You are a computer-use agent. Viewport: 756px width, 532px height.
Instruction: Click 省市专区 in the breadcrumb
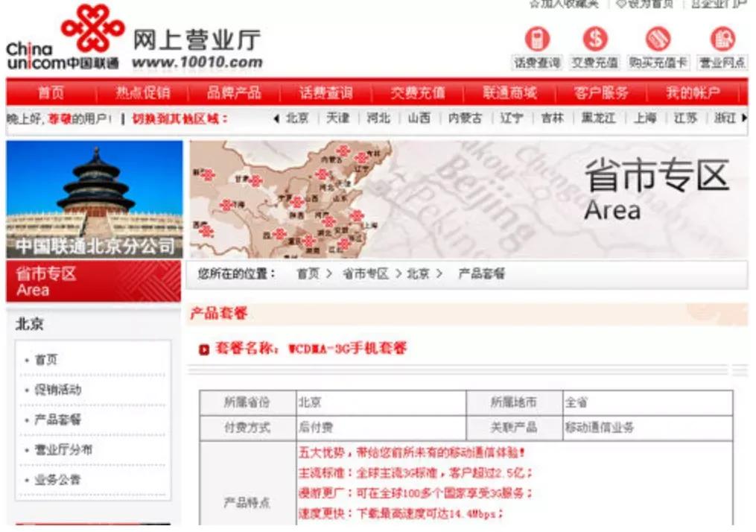(366, 274)
